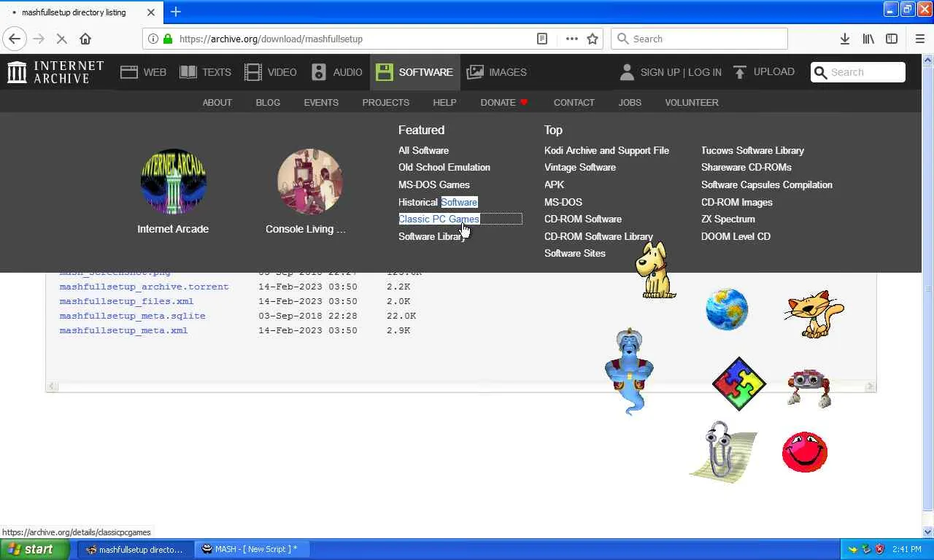Show site information for archive.org
The height and width of the screenshot is (560, 934).
coord(153,39)
